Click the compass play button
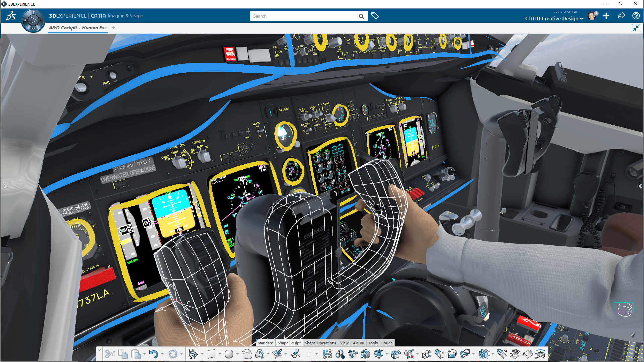This screenshot has height=362, width=644. coord(33,20)
